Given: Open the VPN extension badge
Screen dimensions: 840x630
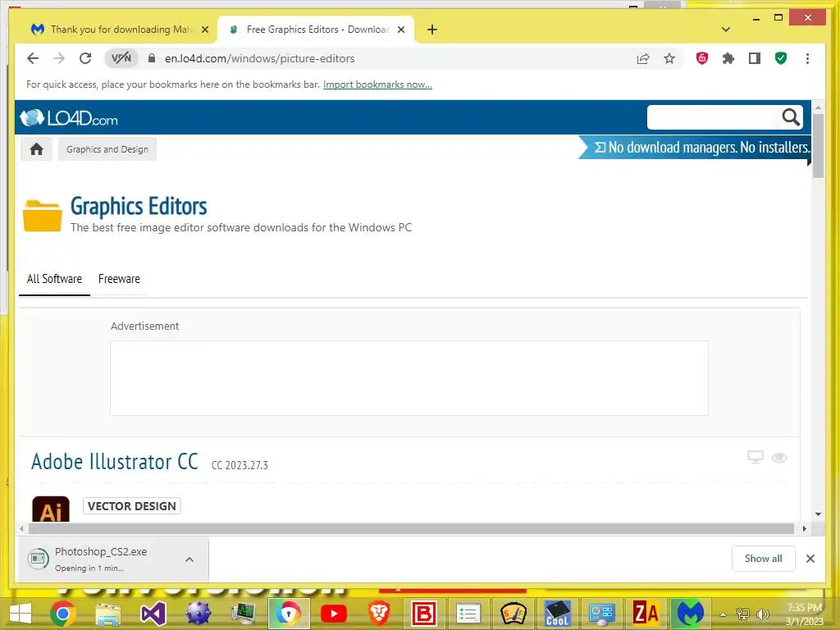Looking at the screenshot, I should pos(121,58).
